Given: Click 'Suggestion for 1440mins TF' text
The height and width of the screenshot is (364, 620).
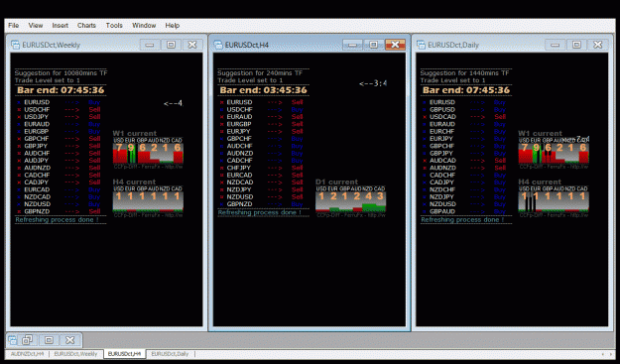Looking at the screenshot, I should coord(464,72).
